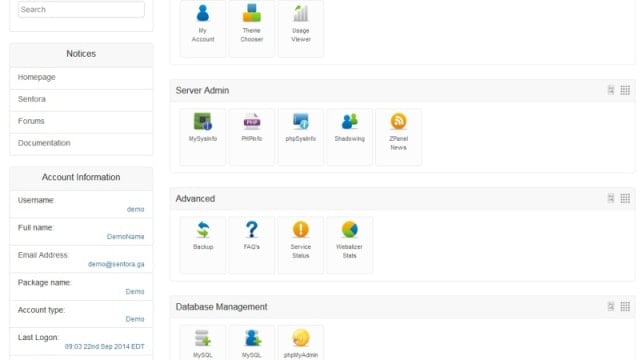Open the PHPInfo module
This screenshot has width=640, height=360.
pos(252,137)
